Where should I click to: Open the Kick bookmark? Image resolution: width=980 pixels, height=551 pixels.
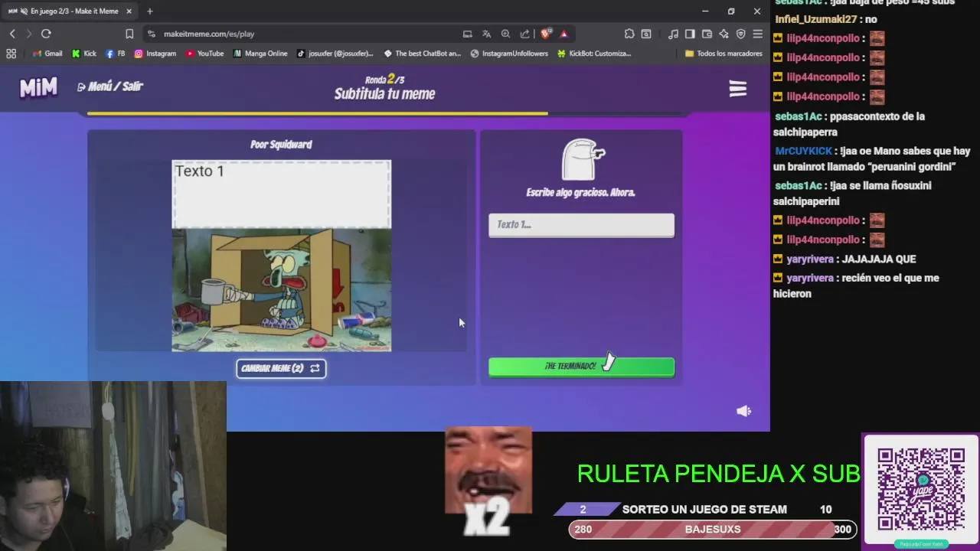84,54
